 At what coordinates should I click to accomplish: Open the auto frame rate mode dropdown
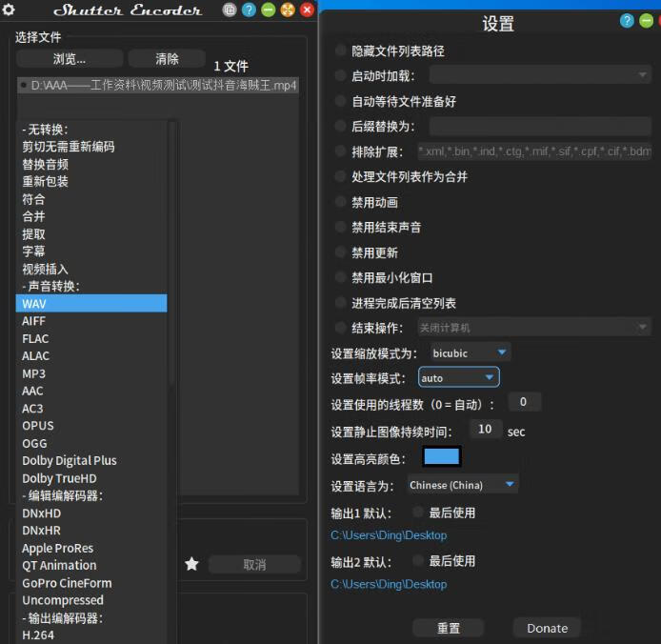coord(459,377)
